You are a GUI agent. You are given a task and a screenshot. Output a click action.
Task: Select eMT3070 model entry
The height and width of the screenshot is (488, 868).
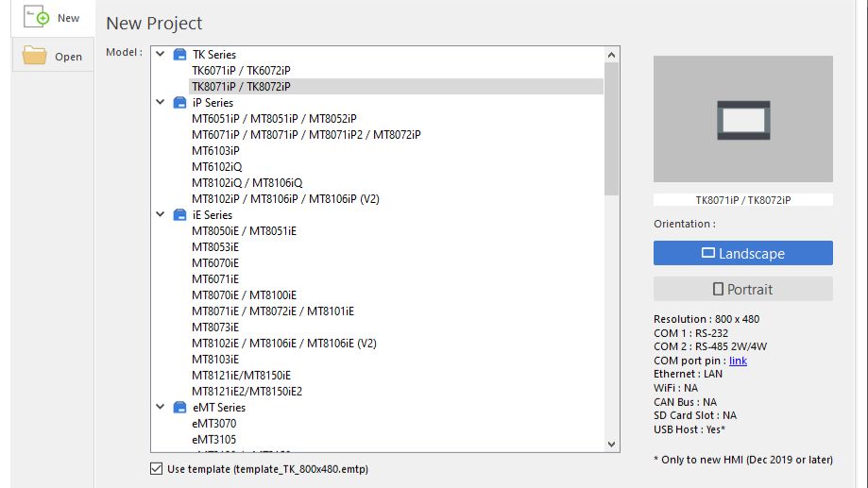tap(213, 424)
